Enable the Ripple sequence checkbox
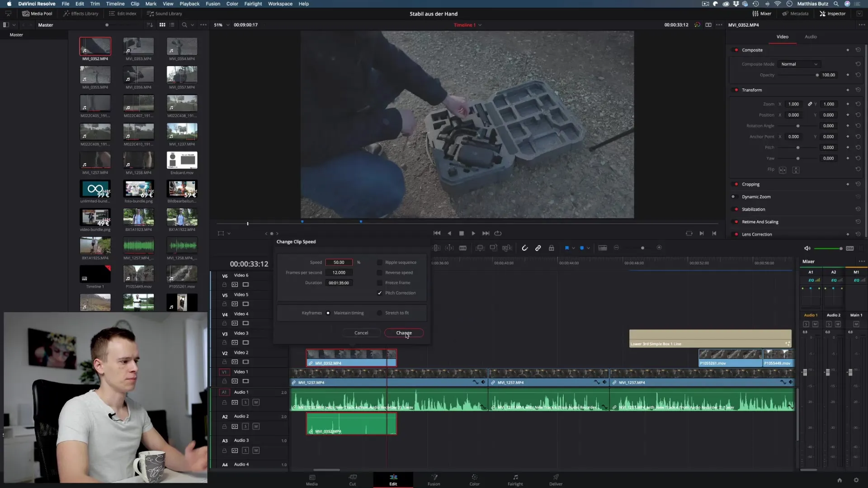The height and width of the screenshot is (488, 868). pos(379,263)
